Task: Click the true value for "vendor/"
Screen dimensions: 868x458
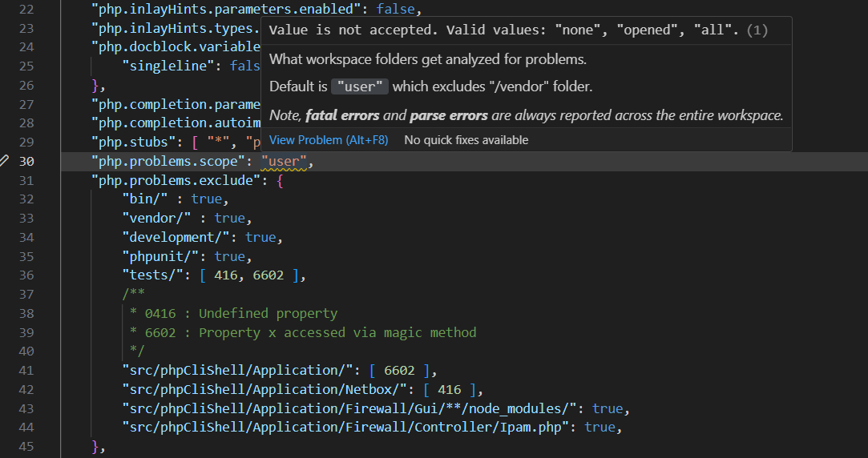Action: point(229,218)
